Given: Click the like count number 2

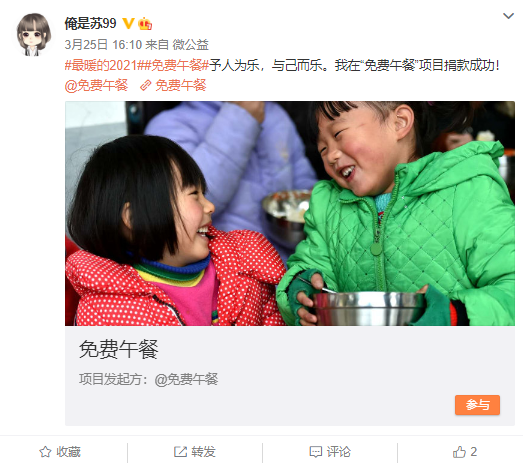Looking at the screenshot, I should point(474,452).
